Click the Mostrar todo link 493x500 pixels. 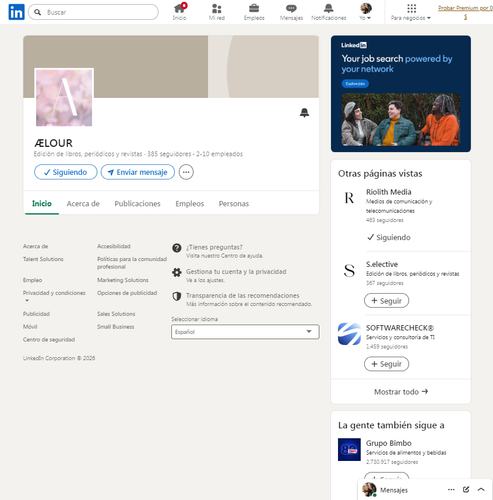point(401,392)
